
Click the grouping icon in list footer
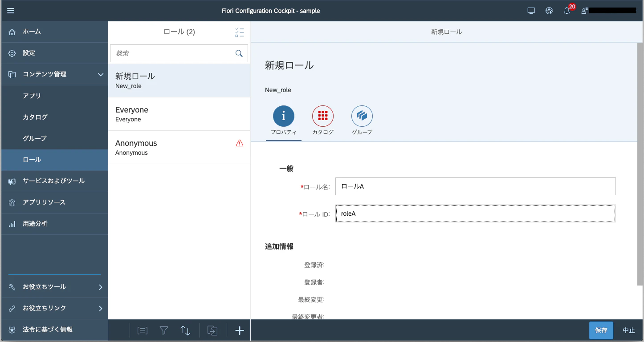[x=143, y=330]
